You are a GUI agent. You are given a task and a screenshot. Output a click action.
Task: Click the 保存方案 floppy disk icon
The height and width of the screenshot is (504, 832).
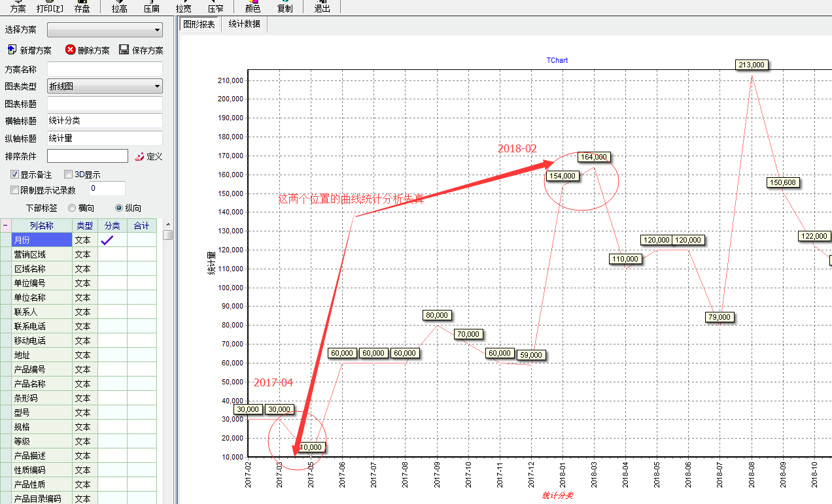point(124,50)
